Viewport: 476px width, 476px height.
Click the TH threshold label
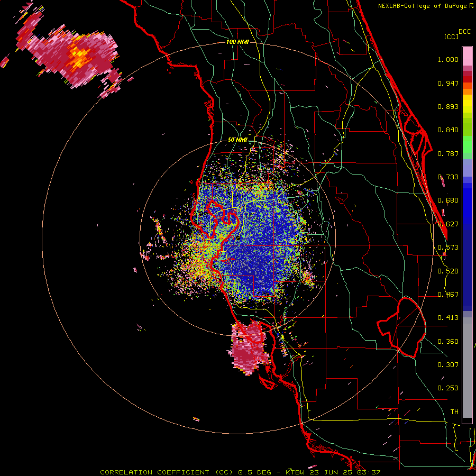[x=454, y=412]
